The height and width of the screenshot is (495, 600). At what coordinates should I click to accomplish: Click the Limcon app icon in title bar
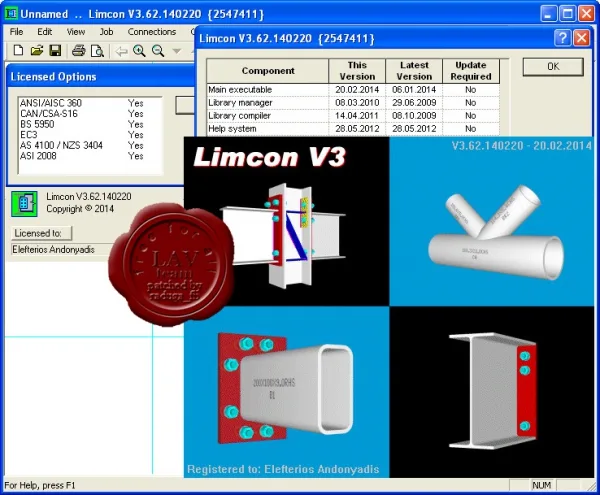click(x=11, y=14)
